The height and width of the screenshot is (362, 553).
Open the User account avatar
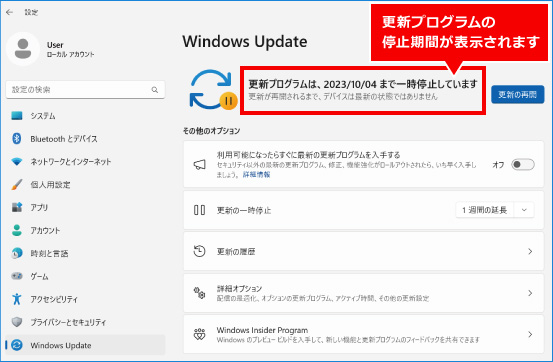[x=23, y=49]
